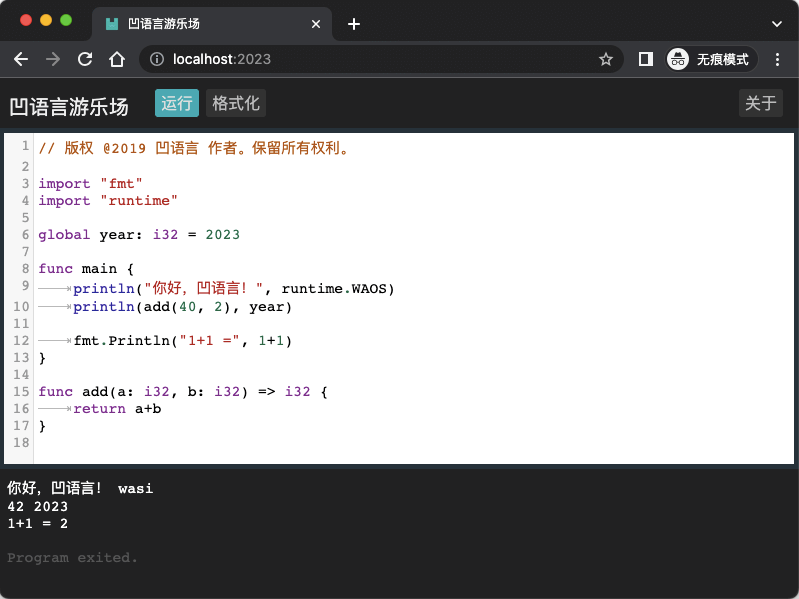
Task: Click the browser back arrow
Action: pyautogui.click(x=21, y=59)
